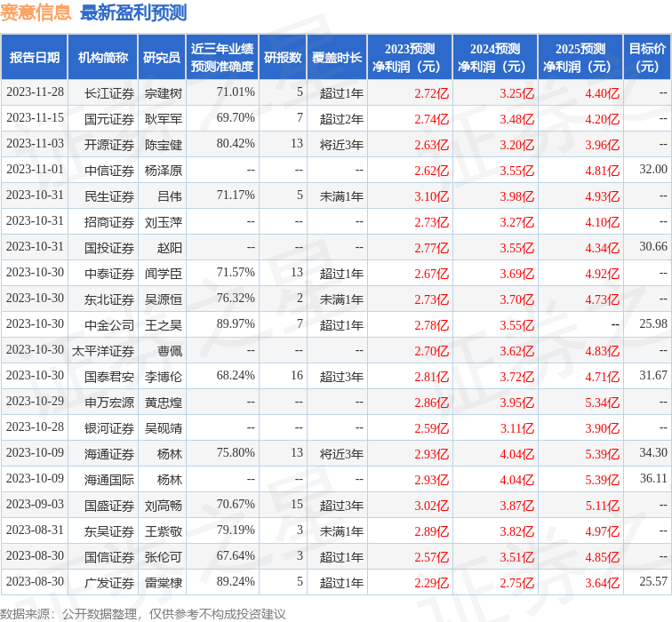Click researcher name 黄忠煌
This screenshot has height=622, width=672.
[164, 403]
